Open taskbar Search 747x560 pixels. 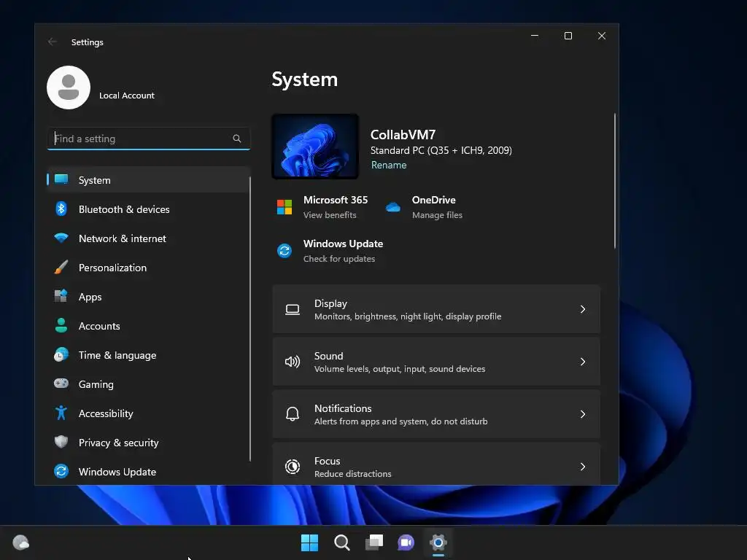click(342, 542)
